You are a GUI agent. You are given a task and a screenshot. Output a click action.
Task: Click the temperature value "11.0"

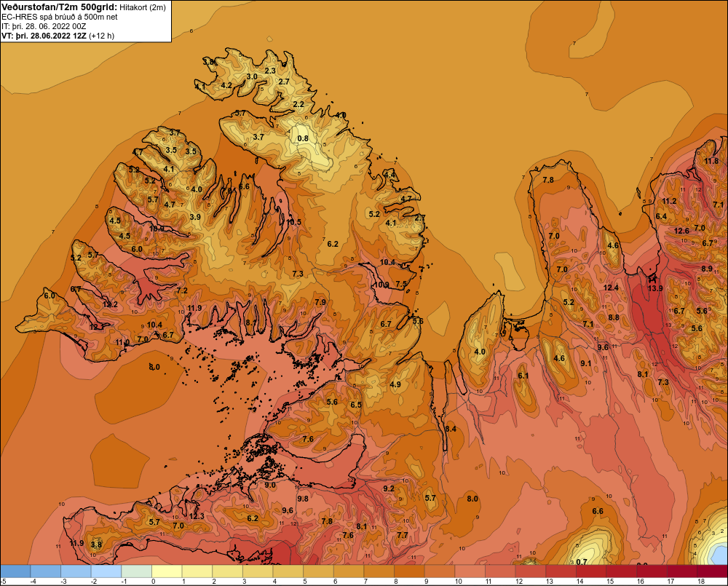122,343
